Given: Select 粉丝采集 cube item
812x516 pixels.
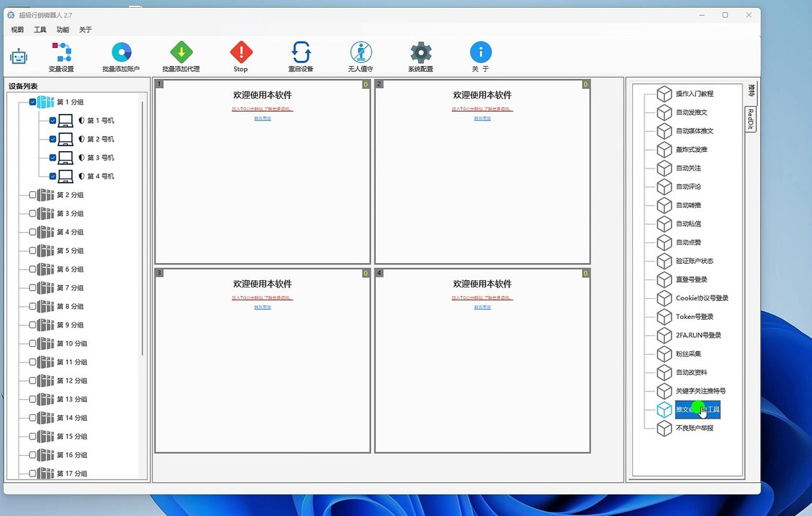Looking at the screenshot, I should tap(679, 354).
